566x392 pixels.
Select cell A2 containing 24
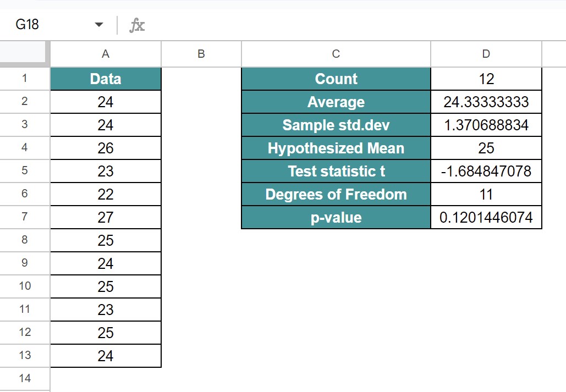click(106, 102)
